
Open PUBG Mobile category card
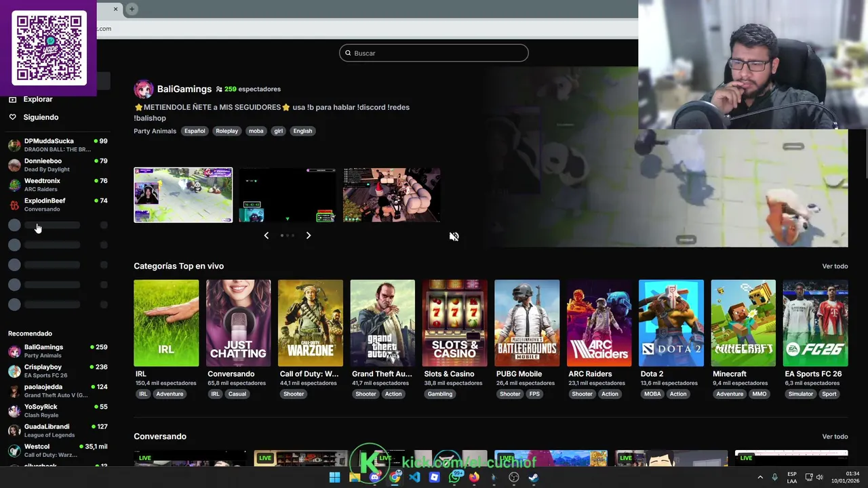pos(527,323)
